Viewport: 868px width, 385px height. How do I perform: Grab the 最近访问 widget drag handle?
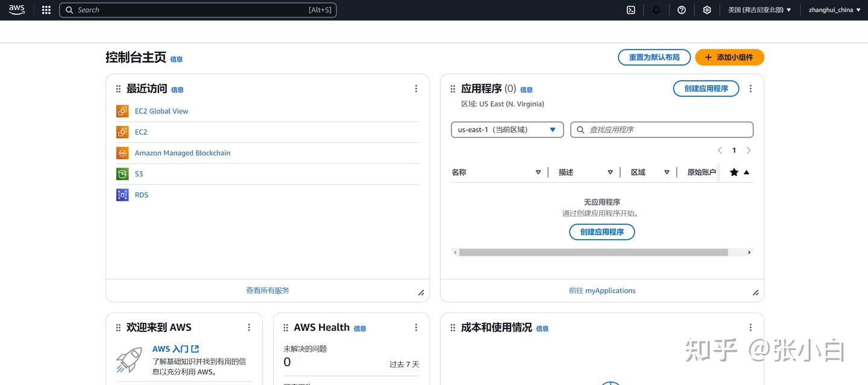click(118, 89)
